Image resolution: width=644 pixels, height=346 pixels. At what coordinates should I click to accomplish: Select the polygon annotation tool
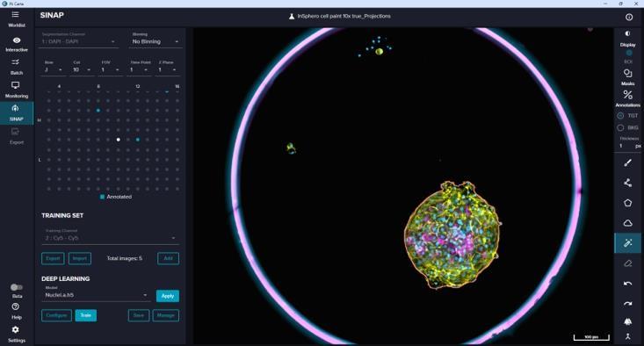coord(627,203)
